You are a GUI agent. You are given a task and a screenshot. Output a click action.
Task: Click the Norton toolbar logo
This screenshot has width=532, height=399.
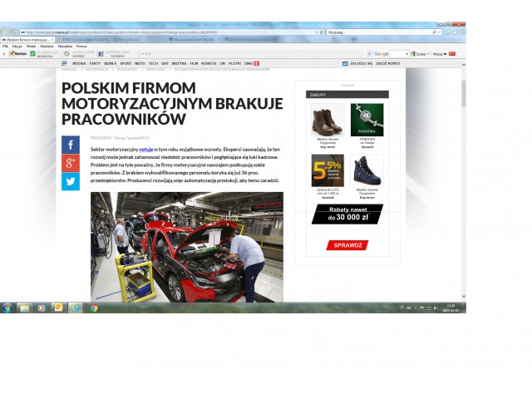tap(19, 53)
